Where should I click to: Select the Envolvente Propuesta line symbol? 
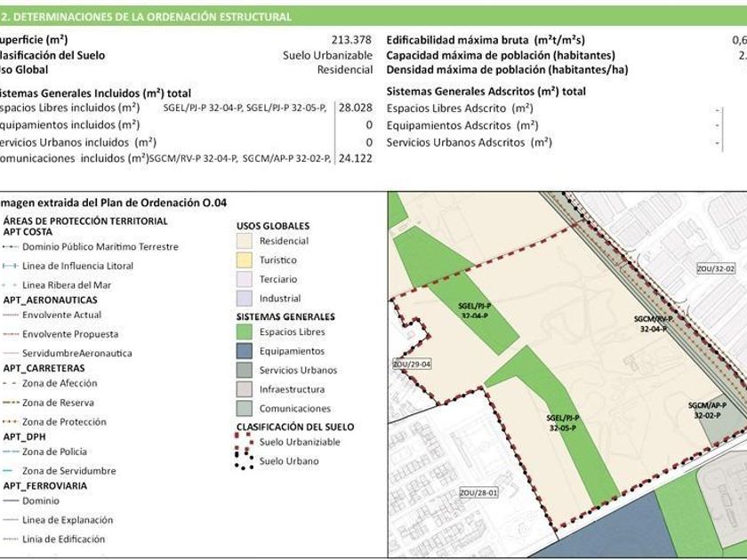(x=10, y=334)
